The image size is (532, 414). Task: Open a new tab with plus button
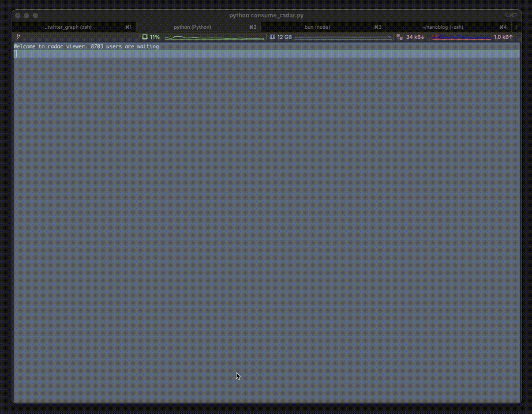click(517, 27)
